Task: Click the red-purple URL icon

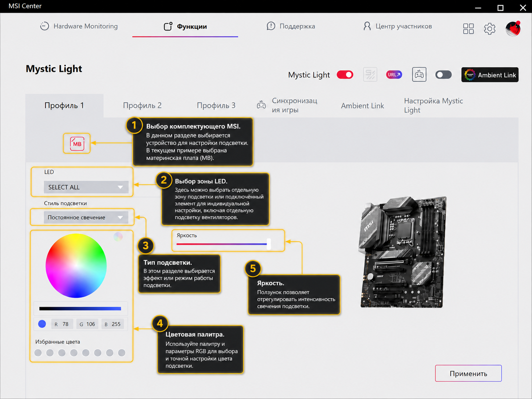Action: click(394, 75)
